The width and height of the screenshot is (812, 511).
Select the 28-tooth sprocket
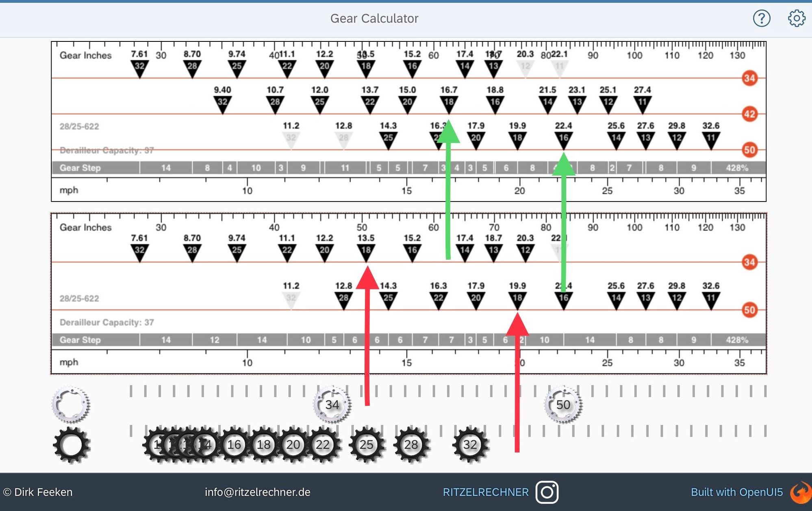411,445
